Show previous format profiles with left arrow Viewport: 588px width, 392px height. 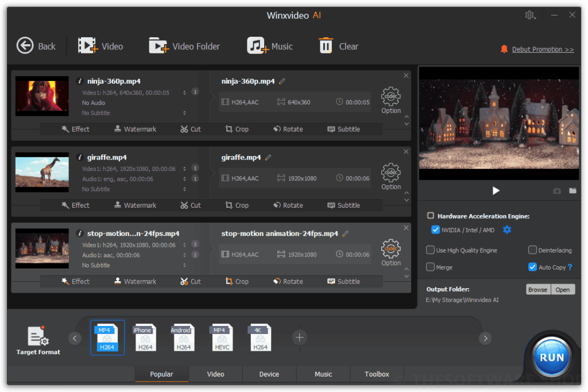coord(75,338)
